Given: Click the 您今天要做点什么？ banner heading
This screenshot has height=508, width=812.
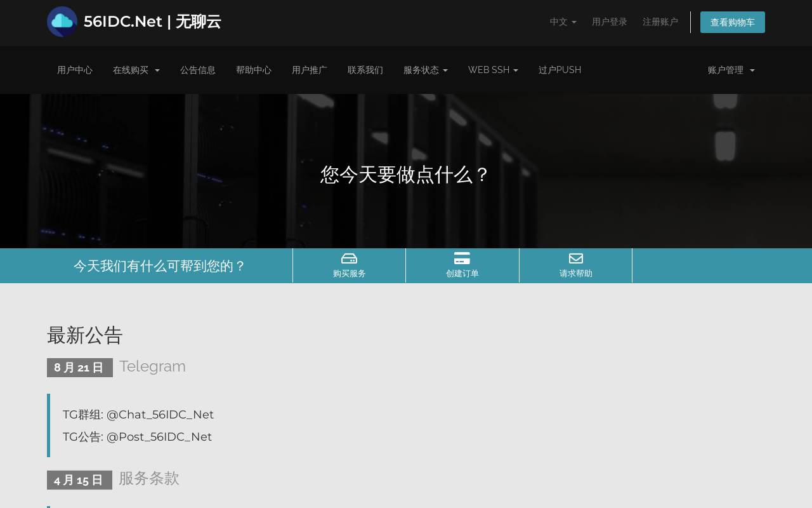Looking at the screenshot, I should (x=405, y=175).
